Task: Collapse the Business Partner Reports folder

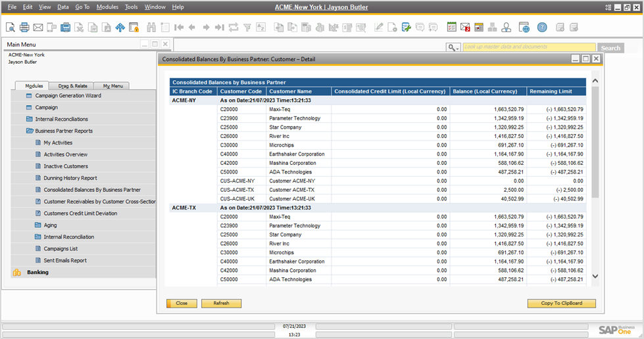Action: coord(63,131)
